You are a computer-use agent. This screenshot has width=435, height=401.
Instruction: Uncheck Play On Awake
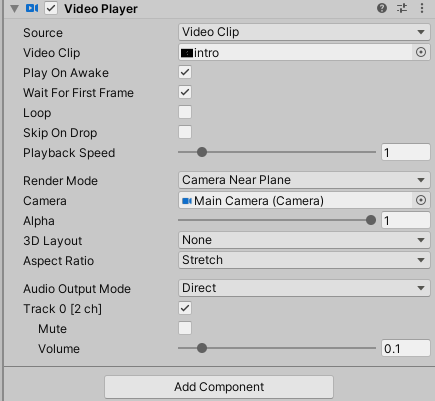pyautogui.click(x=185, y=72)
